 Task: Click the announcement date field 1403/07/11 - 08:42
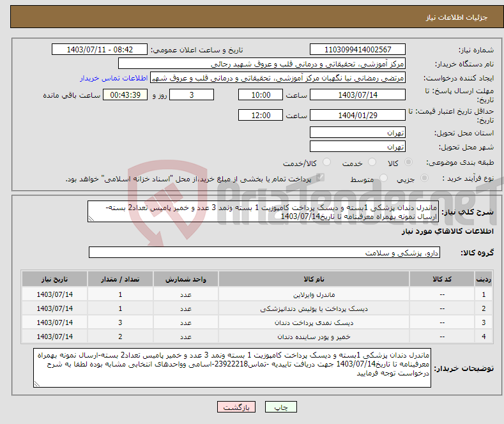coord(100,49)
